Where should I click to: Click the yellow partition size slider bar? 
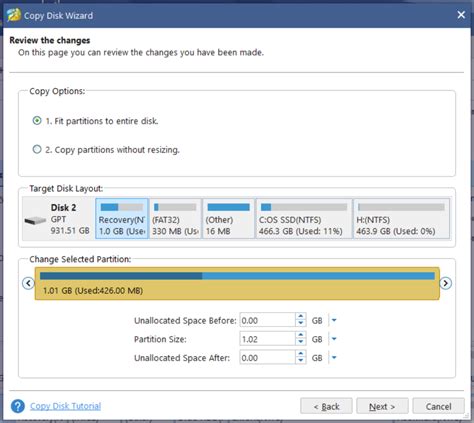click(x=237, y=283)
